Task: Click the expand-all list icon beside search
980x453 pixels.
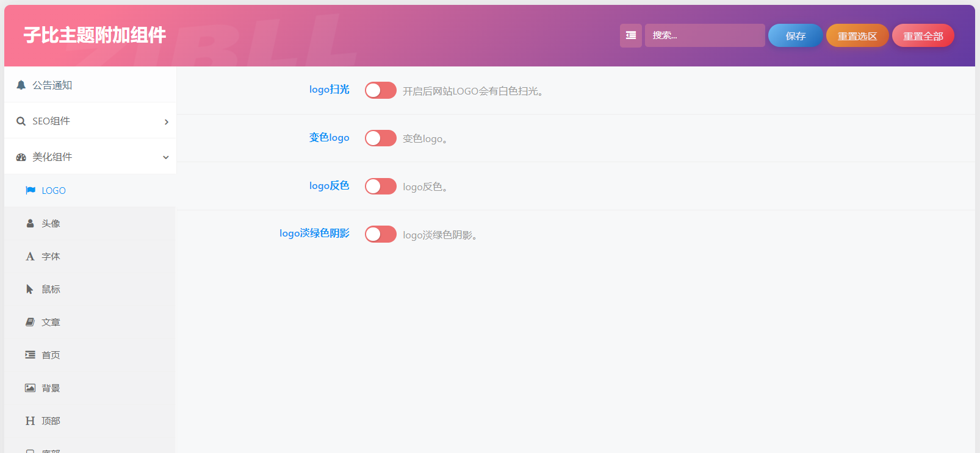Action: [x=630, y=35]
